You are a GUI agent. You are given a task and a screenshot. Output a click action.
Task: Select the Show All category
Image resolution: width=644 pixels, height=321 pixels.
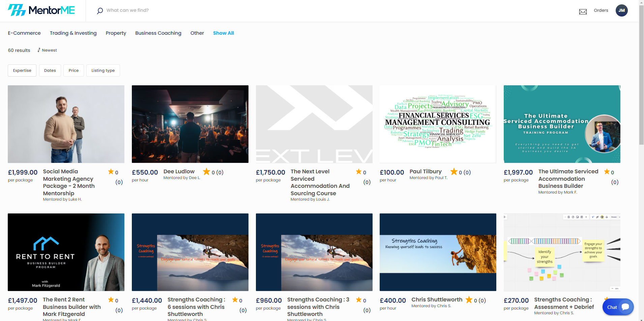point(224,33)
